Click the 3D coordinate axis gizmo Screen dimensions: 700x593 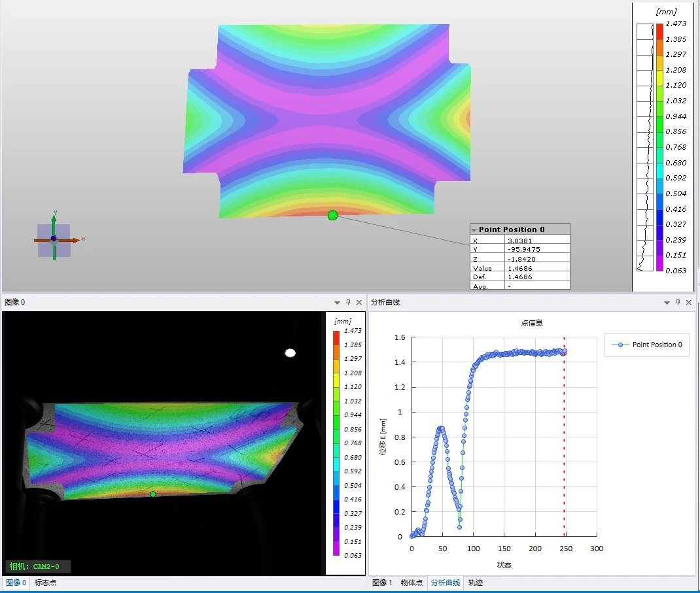[54, 239]
